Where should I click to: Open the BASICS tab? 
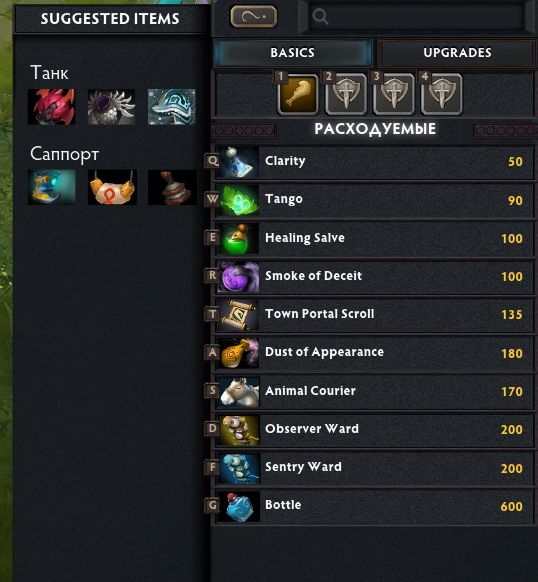293,52
